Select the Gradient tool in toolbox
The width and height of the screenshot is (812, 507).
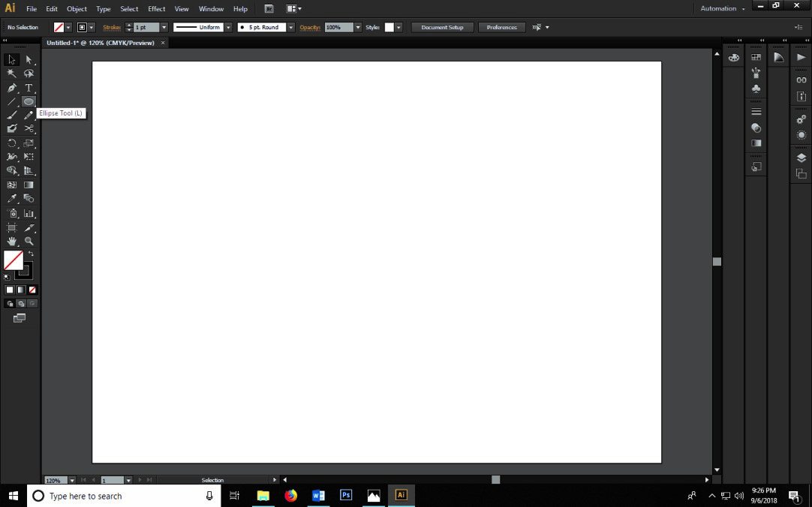pos(29,184)
